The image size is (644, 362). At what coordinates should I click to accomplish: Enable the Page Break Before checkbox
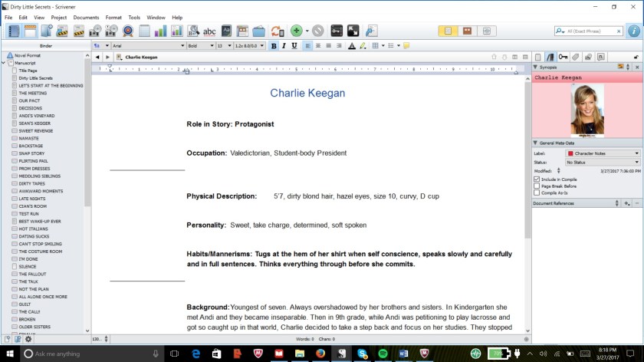[x=537, y=186]
